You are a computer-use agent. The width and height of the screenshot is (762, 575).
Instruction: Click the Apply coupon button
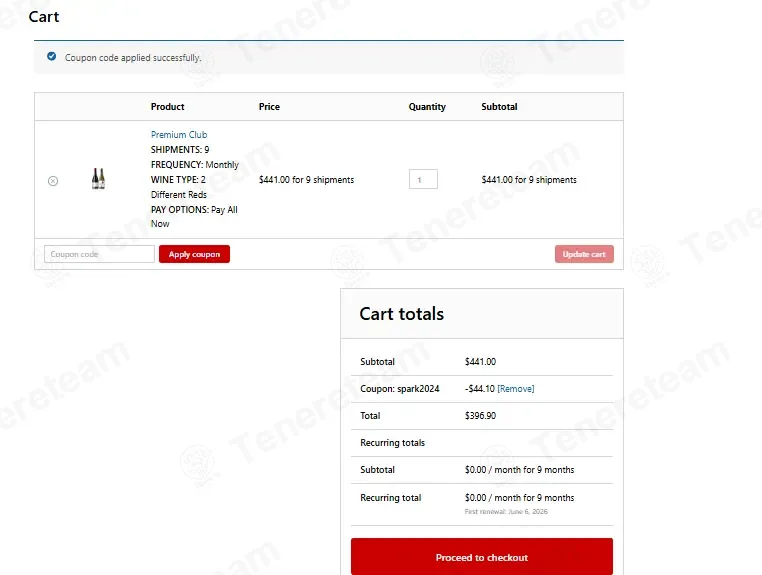[194, 254]
